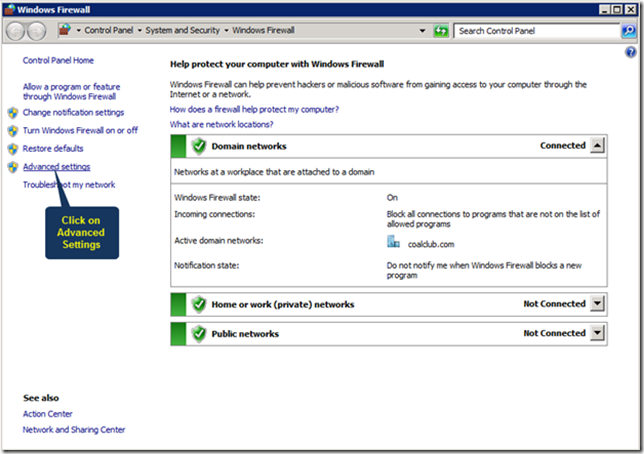Screen dimensions: 644x454
Task: Expand the Public networks section
Action: click(597, 333)
